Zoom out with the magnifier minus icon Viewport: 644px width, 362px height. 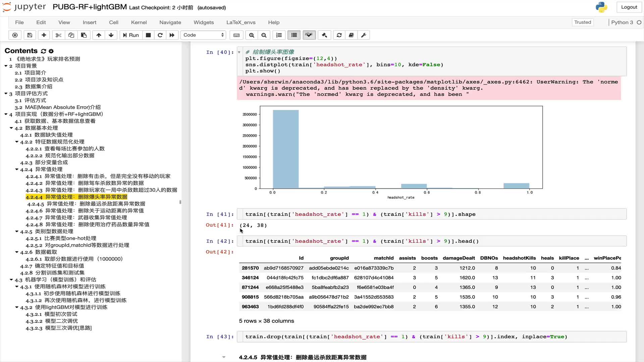[264, 35]
